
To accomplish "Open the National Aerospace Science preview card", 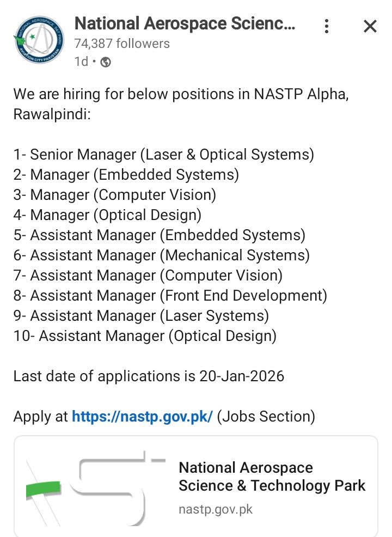I will click(x=271, y=477).
